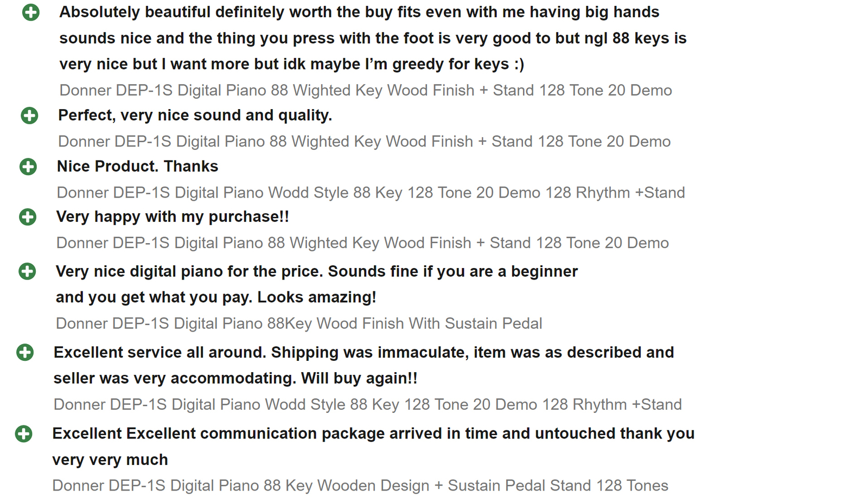Open "88 Key Wooden Design + Sustain Pedal" listing
This screenshot has width=868, height=503.
pyautogui.click(x=360, y=485)
